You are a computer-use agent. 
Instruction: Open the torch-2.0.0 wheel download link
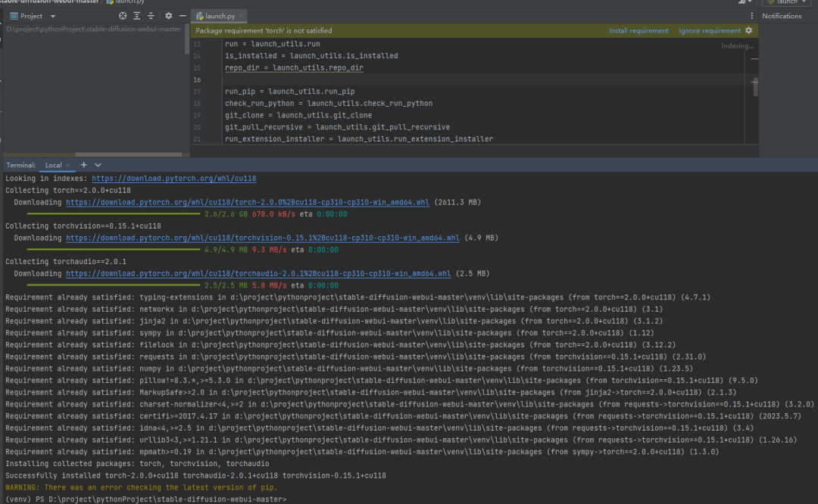tap(247, 202)
